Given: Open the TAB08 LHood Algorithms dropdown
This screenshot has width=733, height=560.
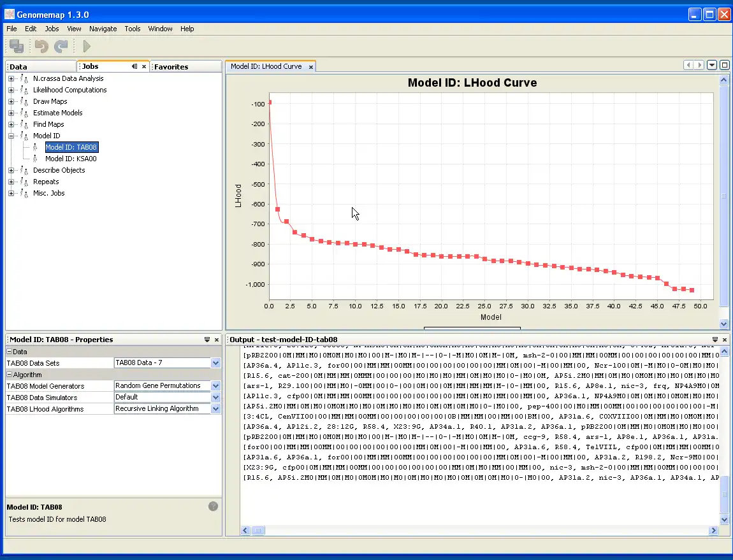Looking at the screenshot, I should click(215, 409).
